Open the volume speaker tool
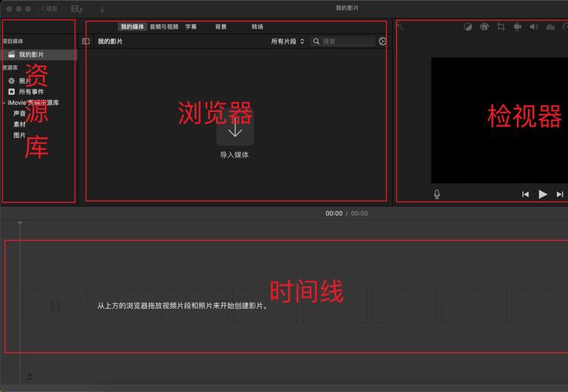The height and width of the screenshot is (392, 568). tap(534, 27)
